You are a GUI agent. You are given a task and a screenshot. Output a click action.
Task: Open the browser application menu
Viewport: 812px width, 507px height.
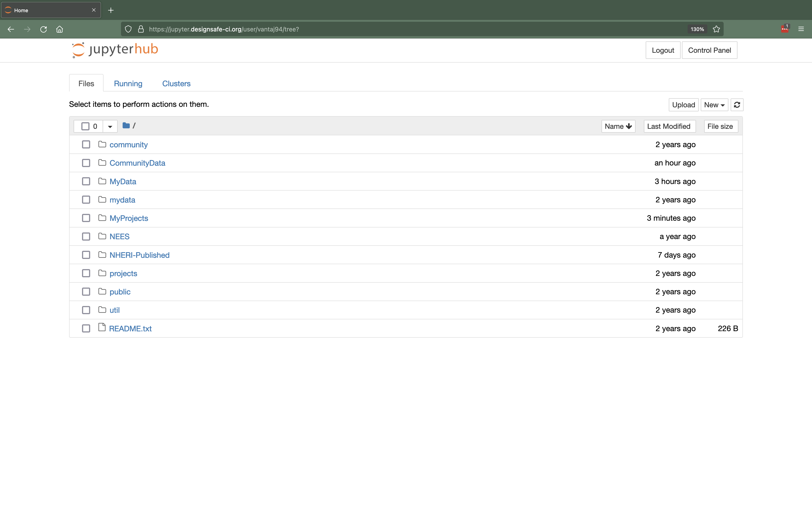[802, 29]
